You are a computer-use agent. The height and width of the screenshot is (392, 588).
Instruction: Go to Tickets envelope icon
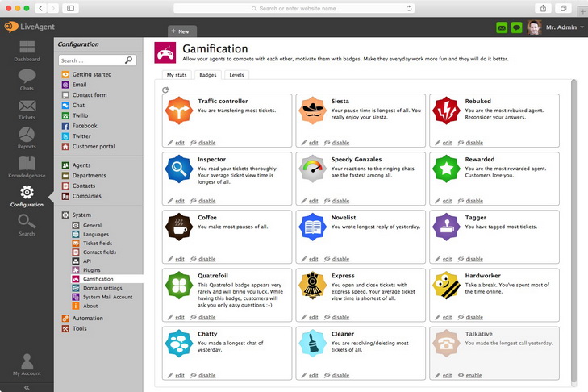27,106
